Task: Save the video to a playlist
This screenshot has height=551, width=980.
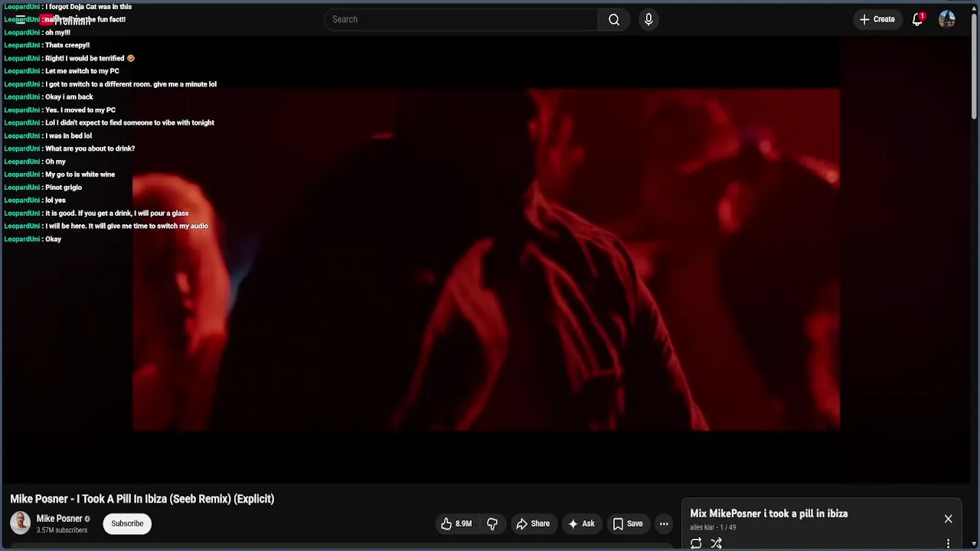Action: (628, 523)
